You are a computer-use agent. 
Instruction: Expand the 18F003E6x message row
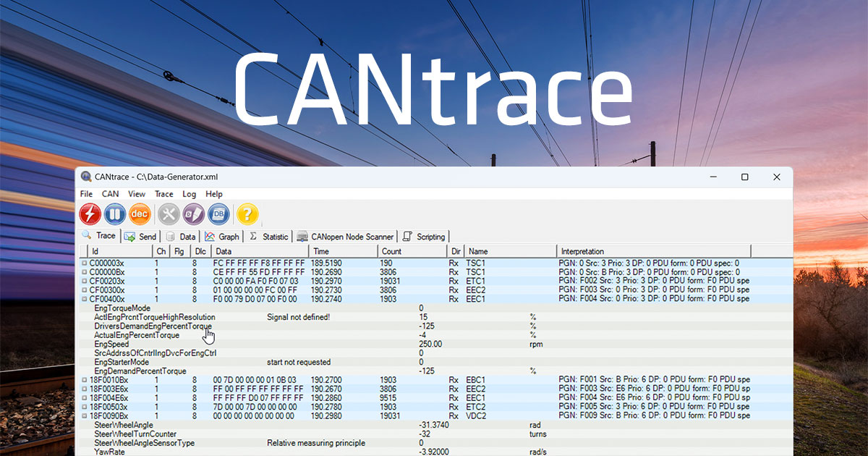click(84, 389)
